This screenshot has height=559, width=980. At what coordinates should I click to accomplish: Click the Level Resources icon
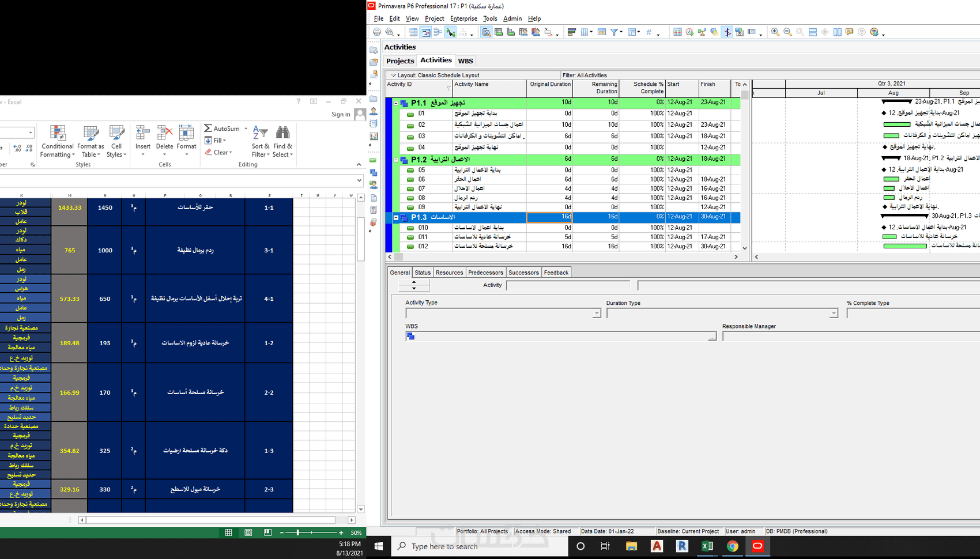(702, 32)
